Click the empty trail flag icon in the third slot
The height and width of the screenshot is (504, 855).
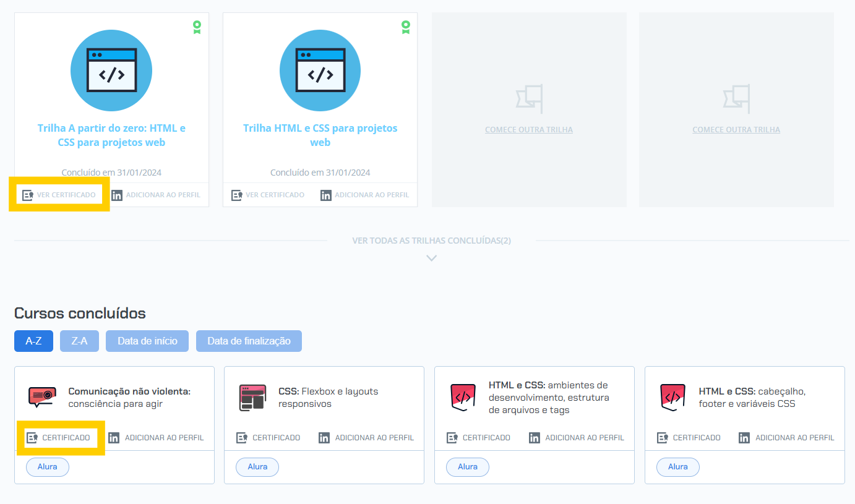(x=529, y=99)
